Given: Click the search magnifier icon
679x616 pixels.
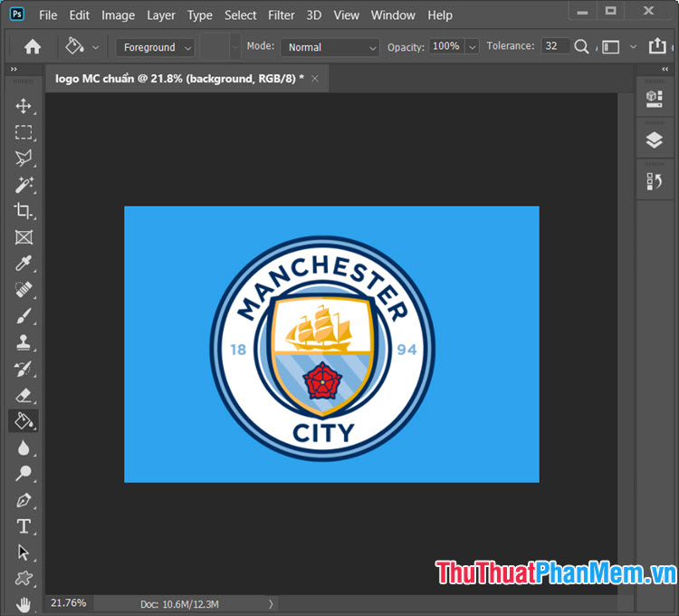Looking at the screenshot, I should tap(581, 46).
